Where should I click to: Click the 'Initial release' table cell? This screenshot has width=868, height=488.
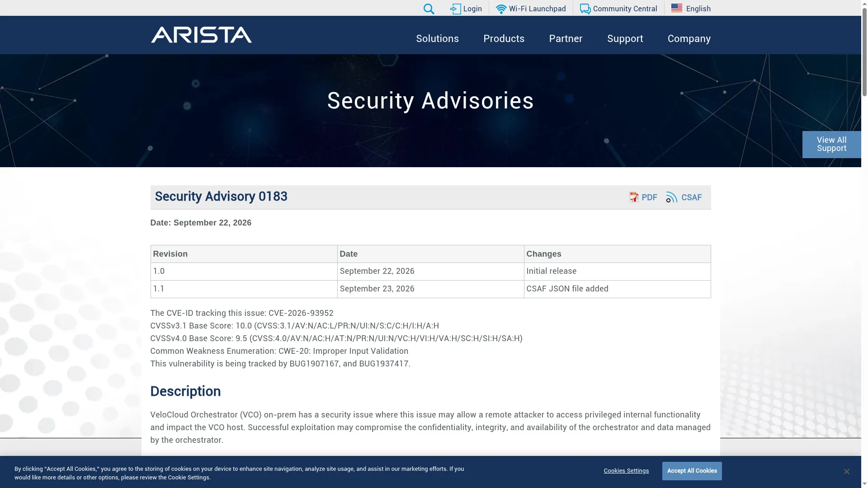click(617, 272)
